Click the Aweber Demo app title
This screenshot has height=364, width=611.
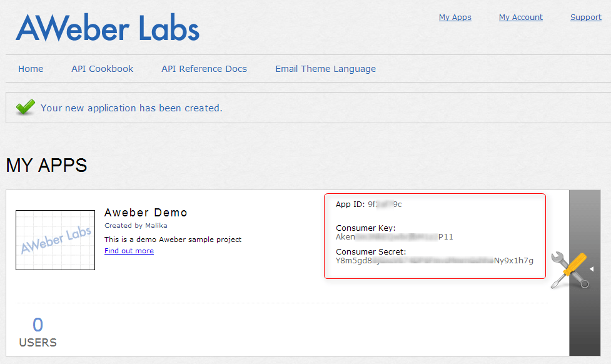tap(146, 213)
